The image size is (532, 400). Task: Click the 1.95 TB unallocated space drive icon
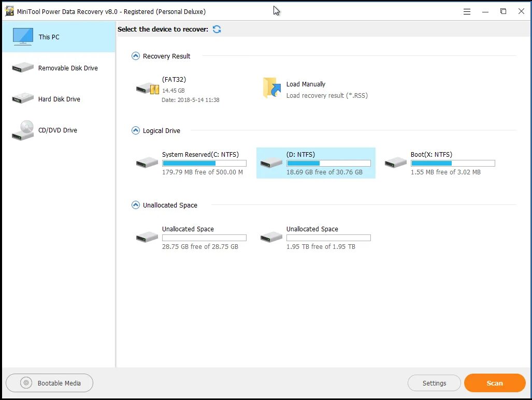click(x=271, y=238)
